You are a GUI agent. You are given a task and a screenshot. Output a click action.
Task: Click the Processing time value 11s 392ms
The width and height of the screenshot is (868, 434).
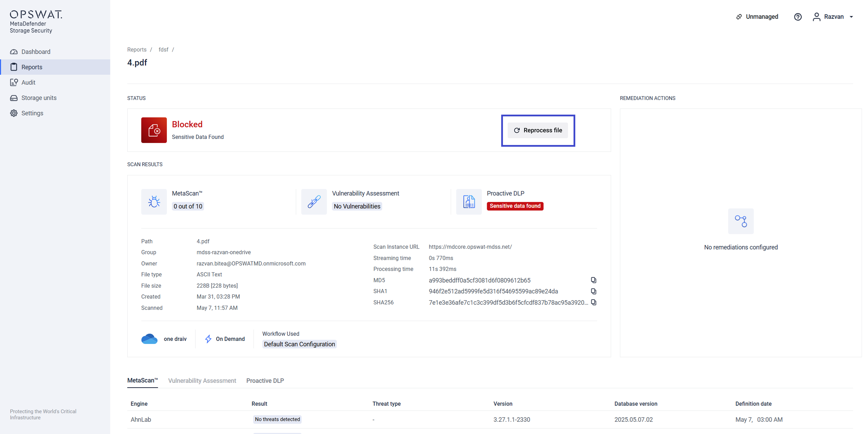(443, 269)
